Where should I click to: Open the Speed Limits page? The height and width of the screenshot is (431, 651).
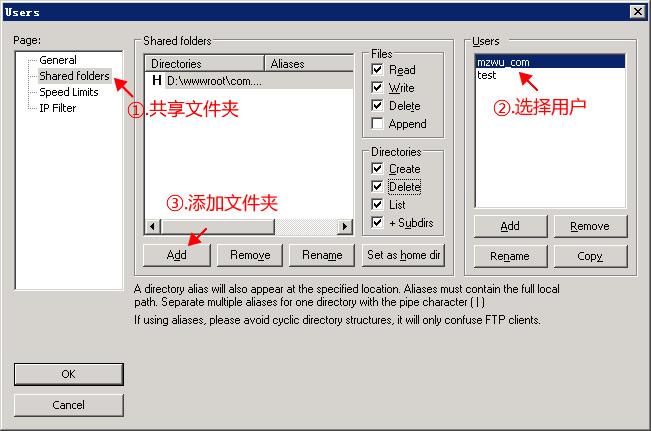click(x=69, y=92)
